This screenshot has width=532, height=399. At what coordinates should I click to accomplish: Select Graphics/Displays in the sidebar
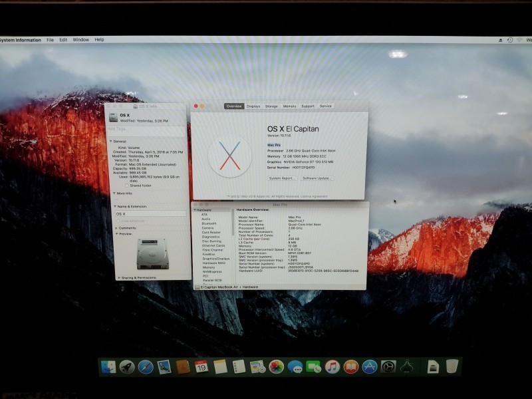pyautogui.click(x=216, y=259)
